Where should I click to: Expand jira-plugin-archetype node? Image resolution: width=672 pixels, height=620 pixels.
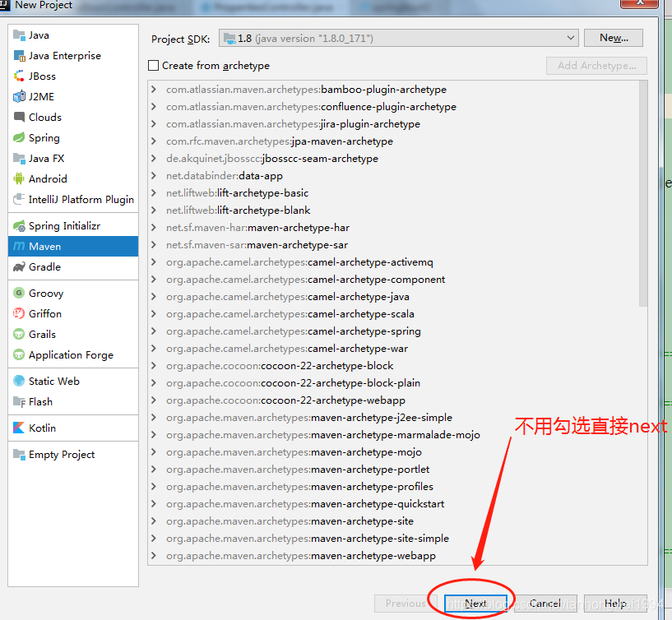[154, 124]
